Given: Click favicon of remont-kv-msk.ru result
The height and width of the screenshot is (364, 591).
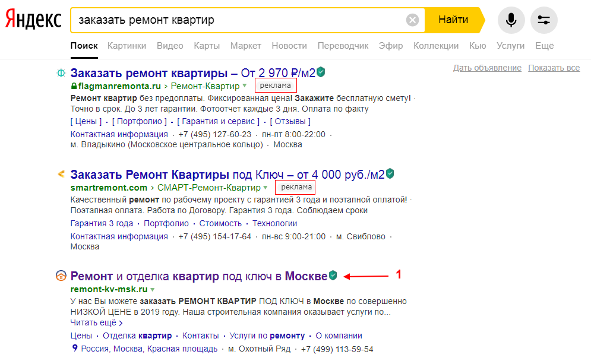Looking at the screenshot, I should 61,276.
